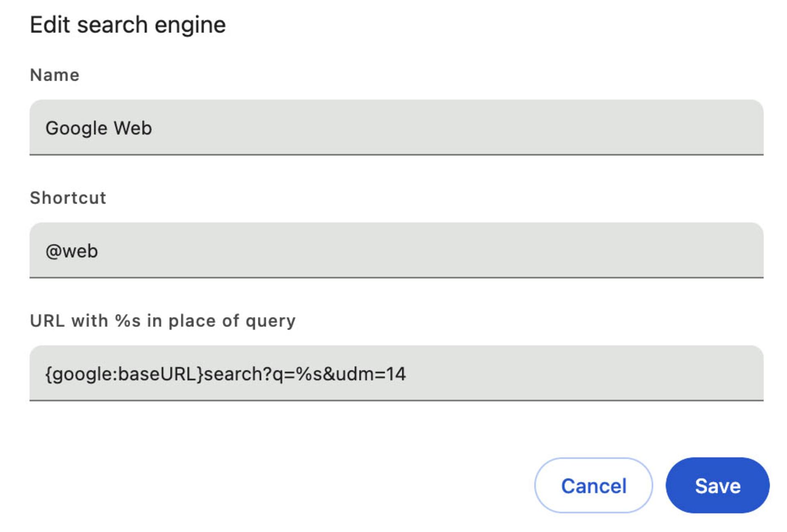Screen dimensions: 787x532
Task: Click the '@web' shortcut text
Action: click(x=72, y=251)
